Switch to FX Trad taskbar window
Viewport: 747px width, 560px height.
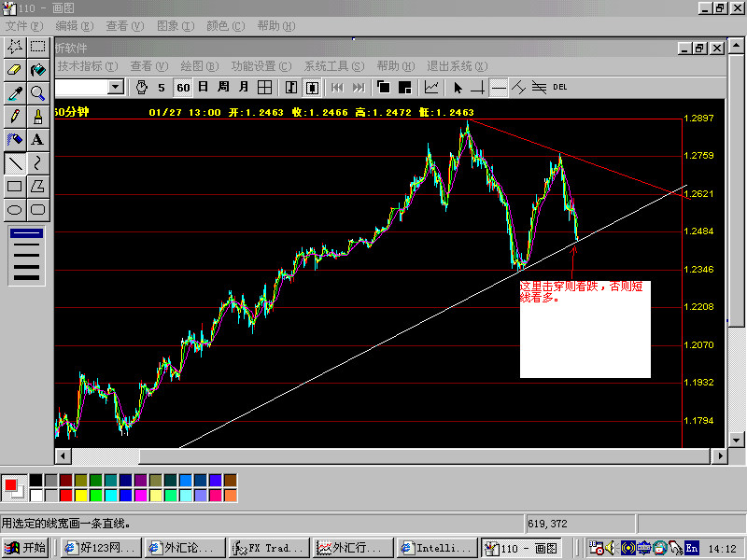[269, 548]
